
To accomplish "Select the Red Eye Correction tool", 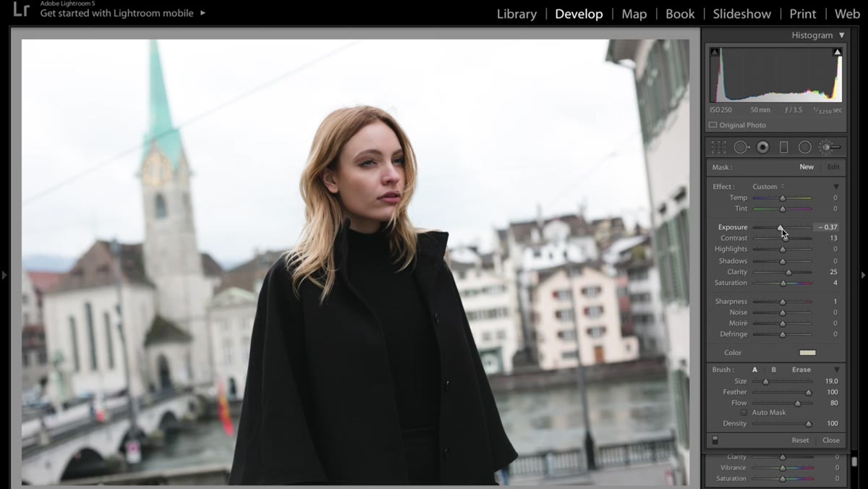I will tap(762, 148).
